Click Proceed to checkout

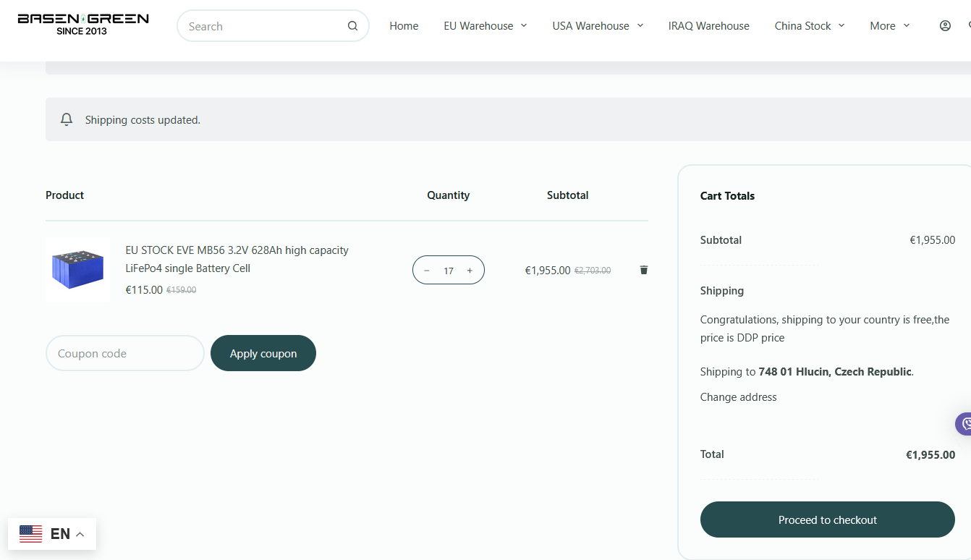tap(827, 519)
